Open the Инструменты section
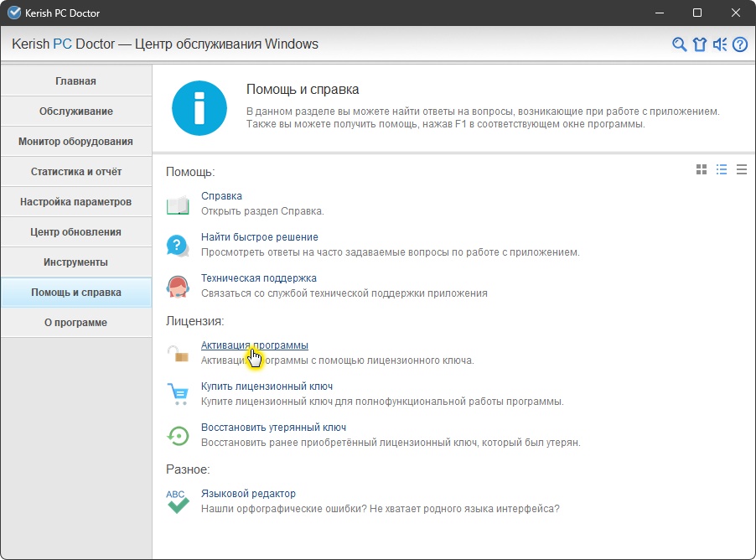The width and height of the screenshot is (756, 560). [76, 262]
